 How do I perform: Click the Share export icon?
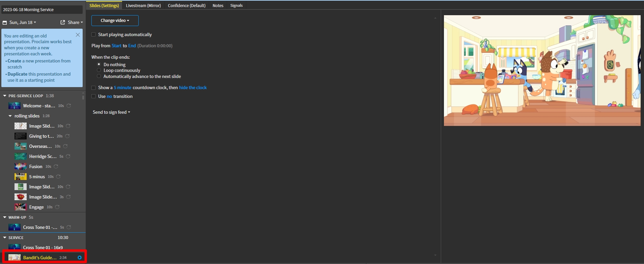coord(63,22)
